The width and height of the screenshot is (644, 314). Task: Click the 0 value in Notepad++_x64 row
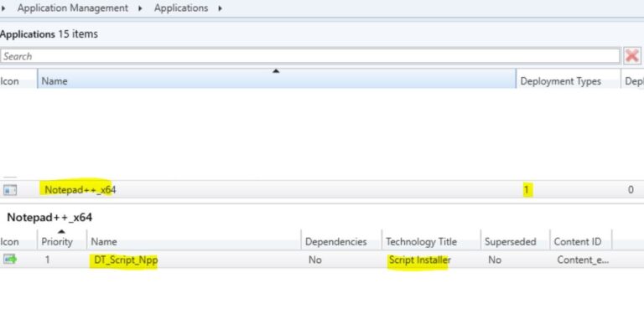pos(631,190)
